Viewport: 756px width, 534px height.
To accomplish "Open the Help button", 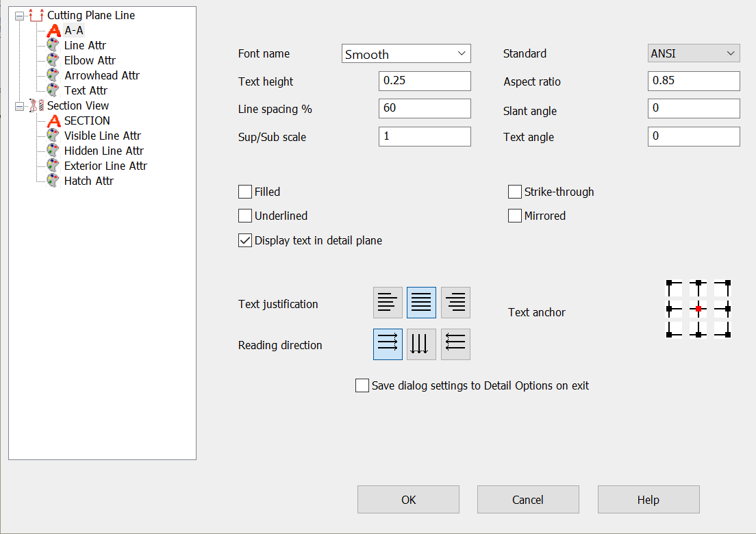I will (x=648, y=499).
